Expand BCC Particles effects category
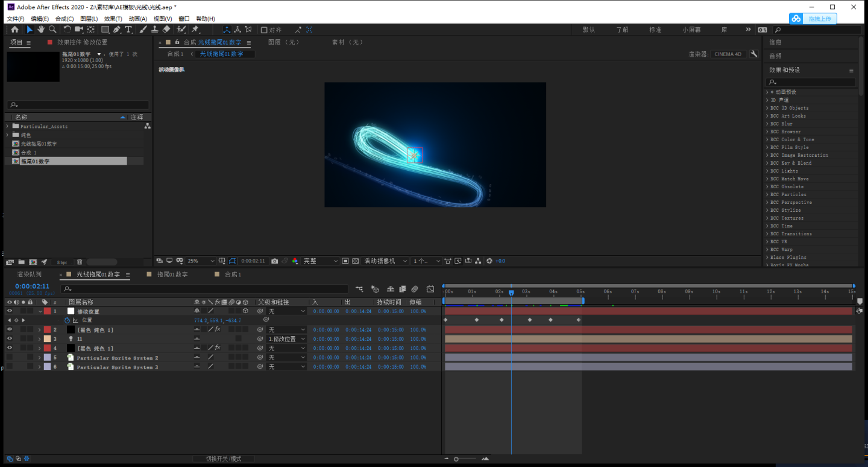 (767, 194)
